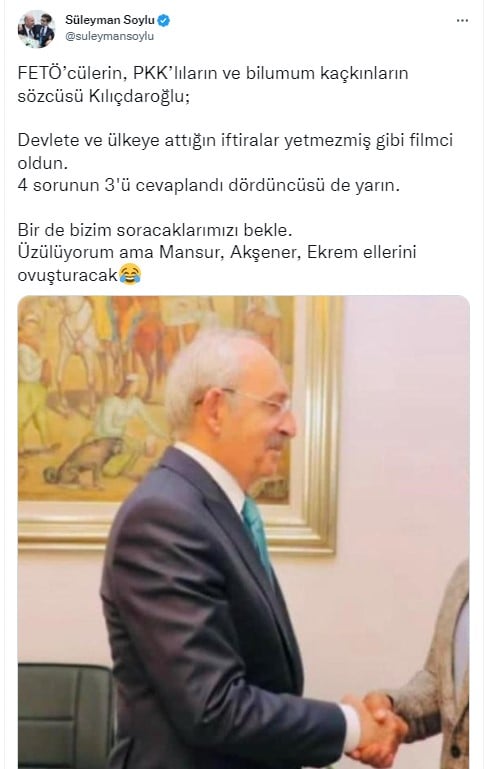Click the blue verified badge beside Süleyman Soylu
This screenshot has height=769, width=491.
[163, 21]
